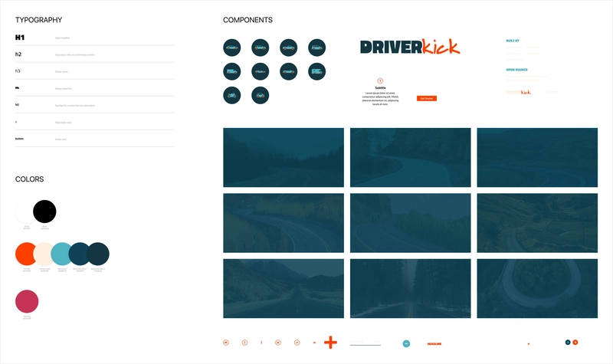Click the BUILT BY footer heading
Image resolution: width=613 pixels, height=364 pixels.
[513, 41]
